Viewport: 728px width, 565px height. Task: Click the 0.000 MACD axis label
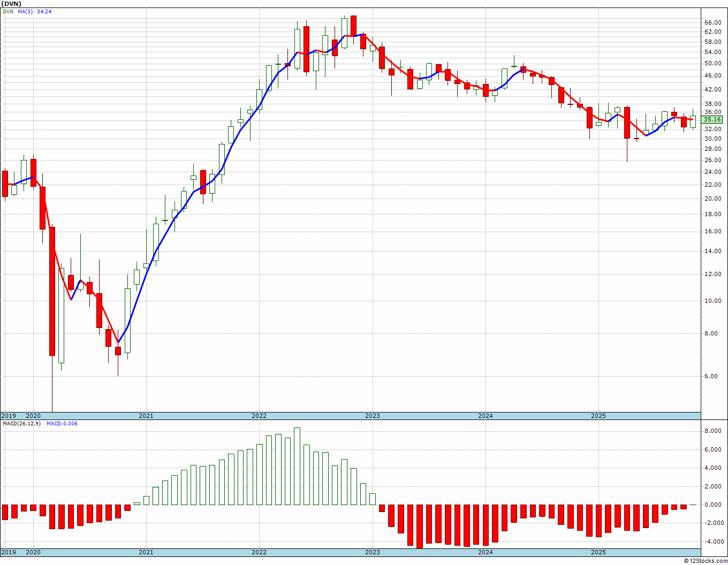point(712,505)
